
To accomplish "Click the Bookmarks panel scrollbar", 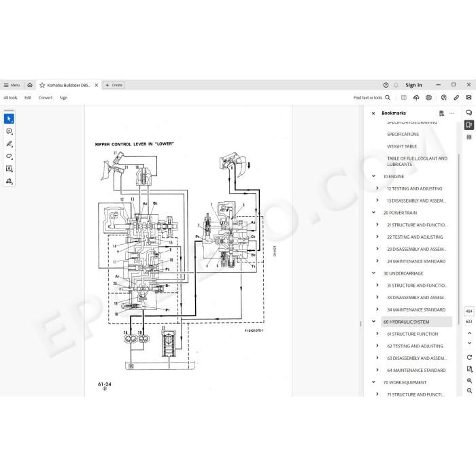I will pyautogui.click(x=458, y=240).
